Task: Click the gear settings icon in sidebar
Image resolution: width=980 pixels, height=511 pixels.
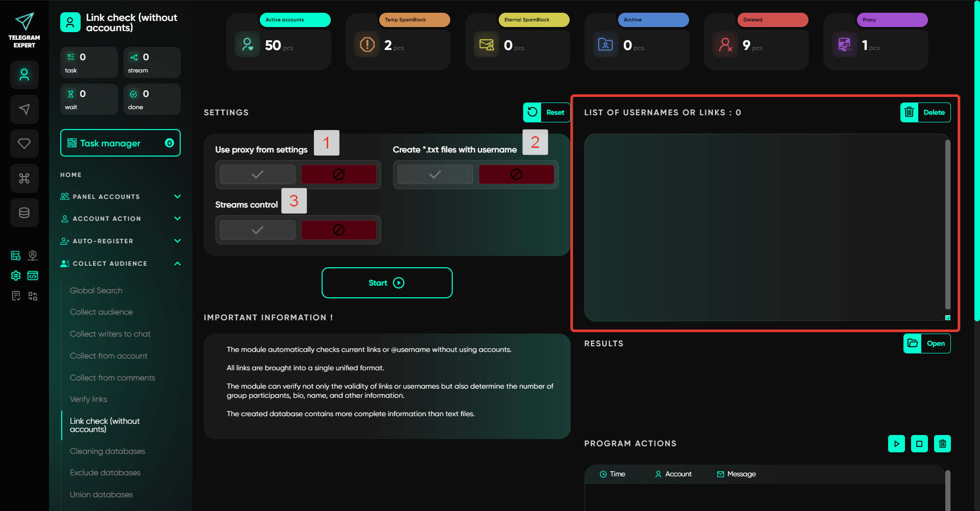Action: [x=16, y=276]
